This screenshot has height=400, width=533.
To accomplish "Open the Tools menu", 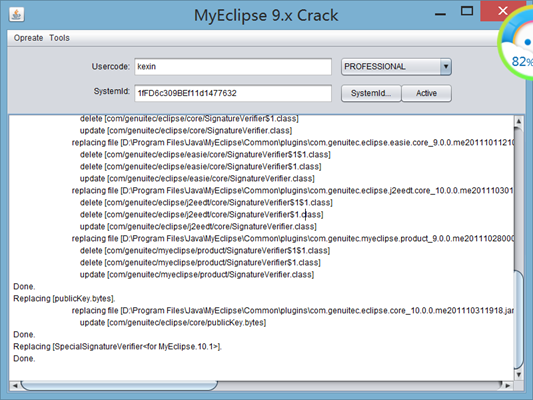I will 59,38.
